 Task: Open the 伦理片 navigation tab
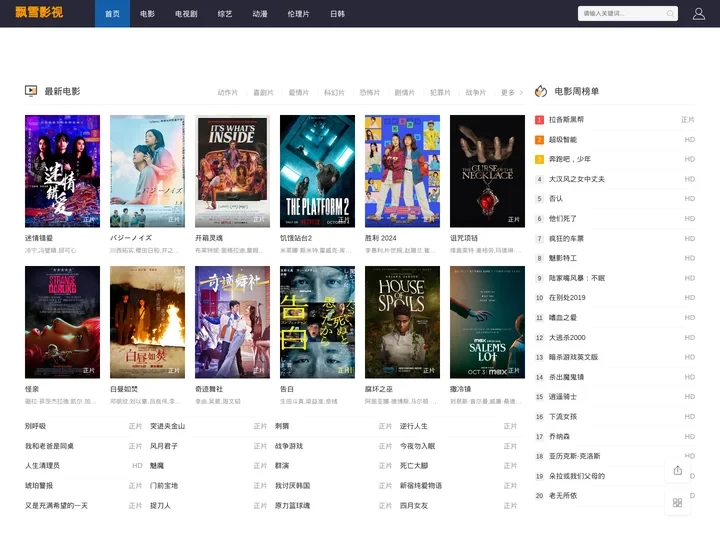(x=298, y=14)
